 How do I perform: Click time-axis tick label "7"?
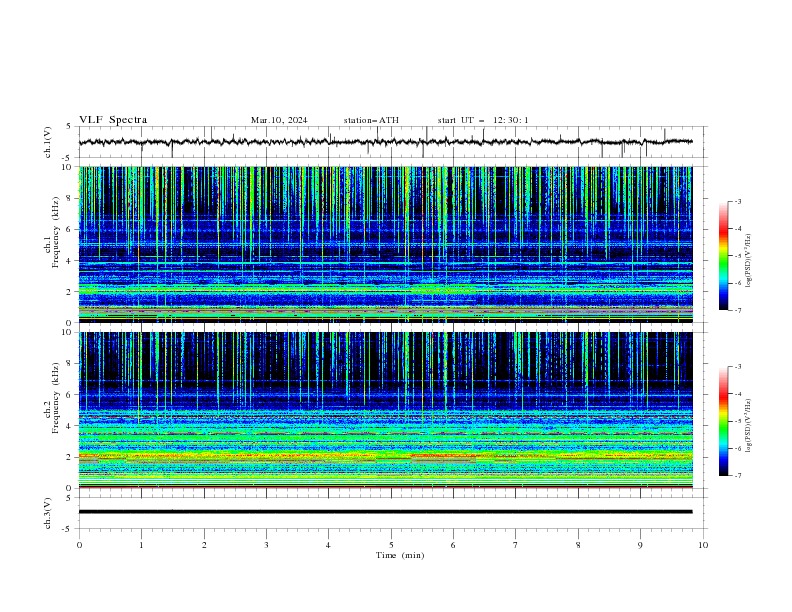point(516,545)
